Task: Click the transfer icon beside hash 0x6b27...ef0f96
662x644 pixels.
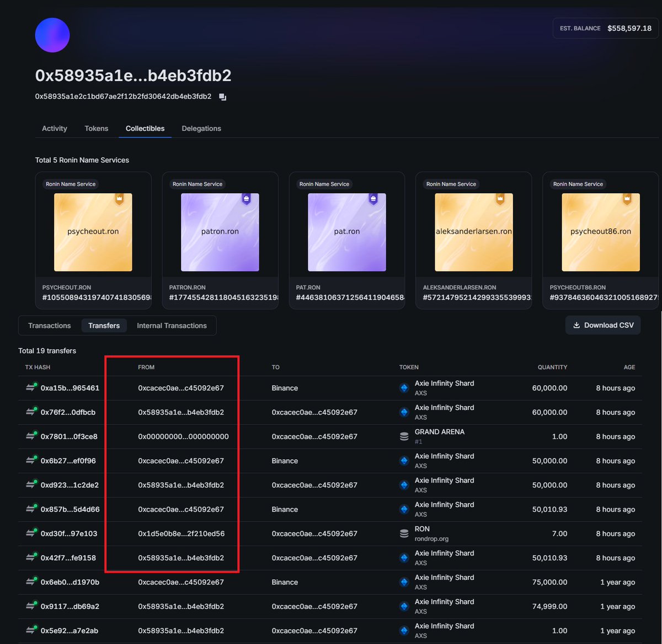Action: pos(31,460)
